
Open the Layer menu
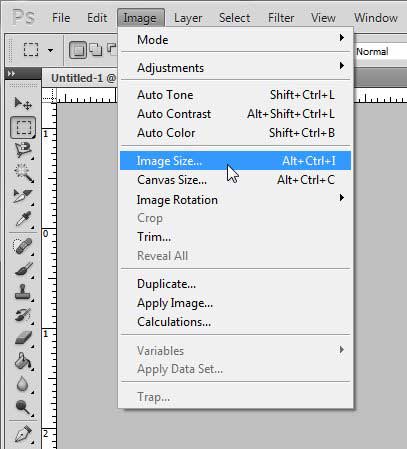[x=188, y=18]
